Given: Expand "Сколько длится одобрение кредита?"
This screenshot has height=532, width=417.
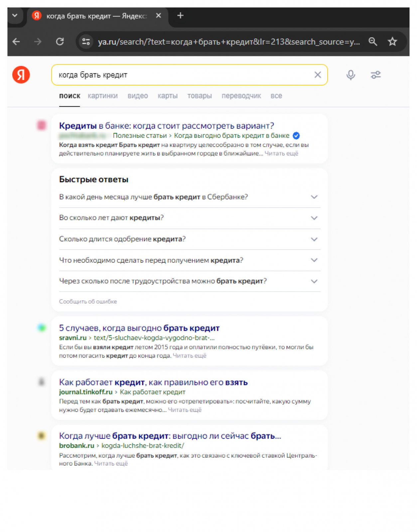Looking at the screenshot, I should click(x=314, y=239).
